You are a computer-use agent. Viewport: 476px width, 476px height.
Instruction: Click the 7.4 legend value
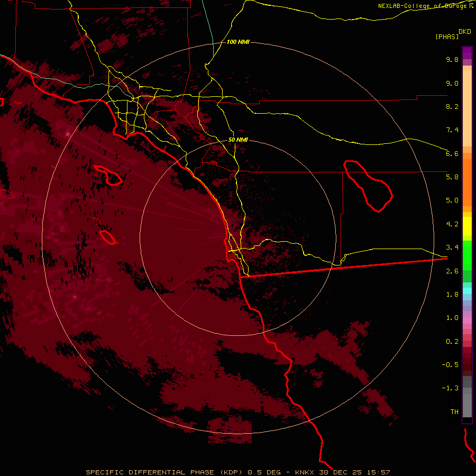tap(452, 130)
